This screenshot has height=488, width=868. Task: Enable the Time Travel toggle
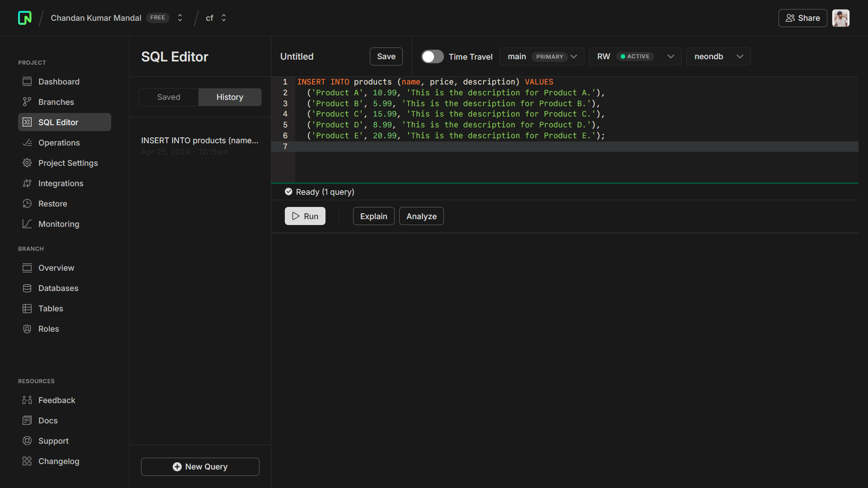pos(432,56)
